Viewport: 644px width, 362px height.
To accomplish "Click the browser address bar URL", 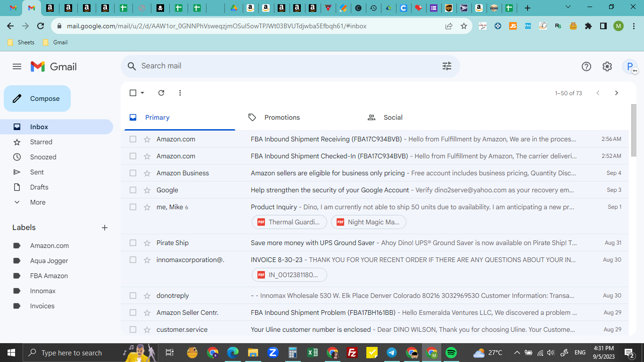I will 217,26.
